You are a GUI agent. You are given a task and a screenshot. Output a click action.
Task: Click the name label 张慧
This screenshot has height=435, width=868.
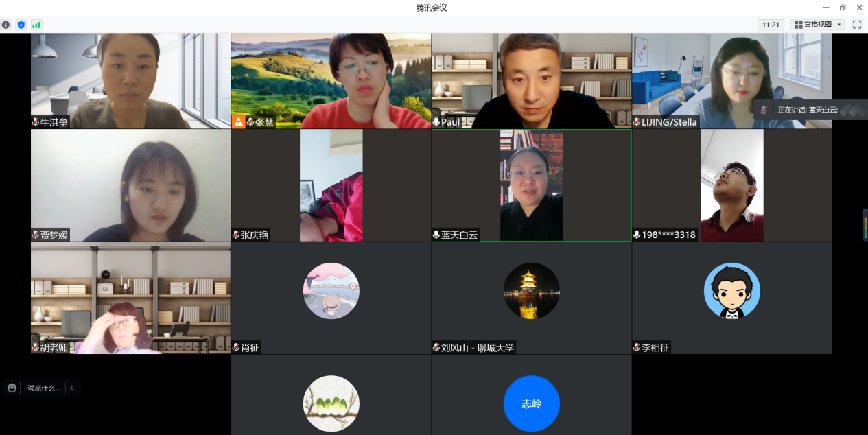click(264, 122)
